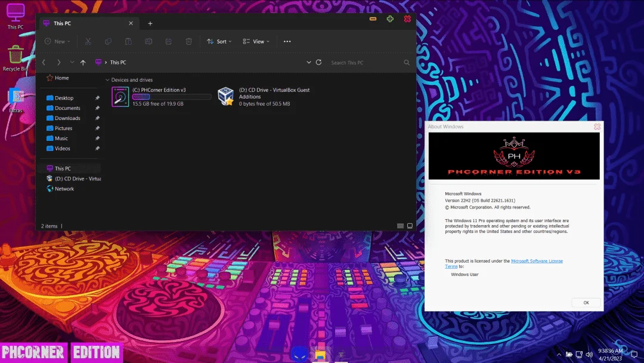Image resolution: width=644 pixels, height=363 pixels.
Task: Open the notification center icon
Action: [634, 355]
